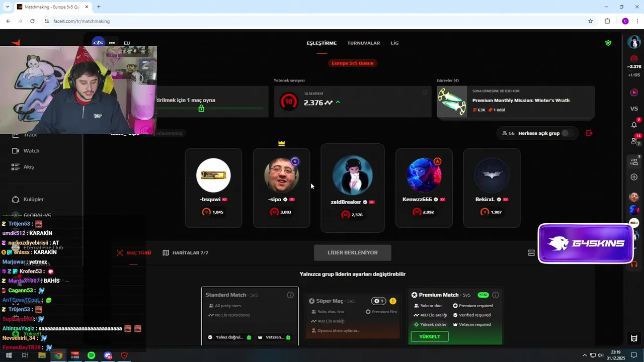Open the shop icon at bottom right

click(634, 338)
